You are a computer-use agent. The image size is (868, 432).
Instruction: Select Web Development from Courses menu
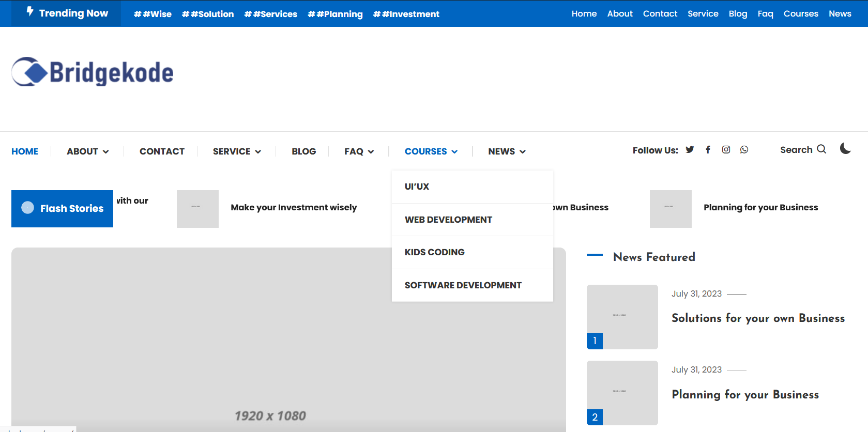click(448, 220)
